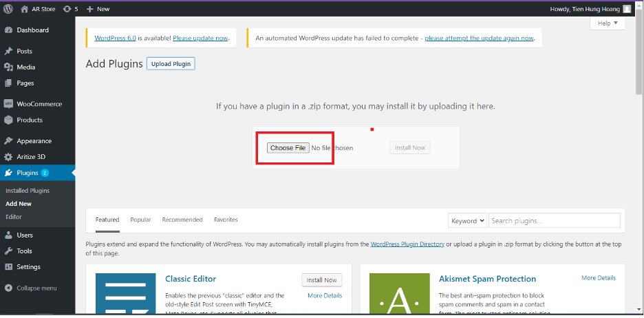Click the Users icon in sidebar
The width and height of the screenshot is (644, 318).
(8, 235)
